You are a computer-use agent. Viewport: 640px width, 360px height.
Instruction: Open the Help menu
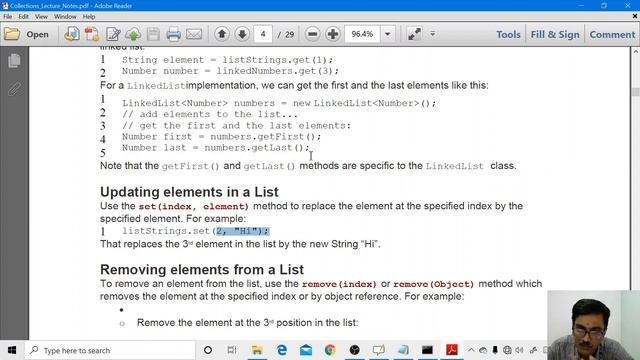click(89, 17)
